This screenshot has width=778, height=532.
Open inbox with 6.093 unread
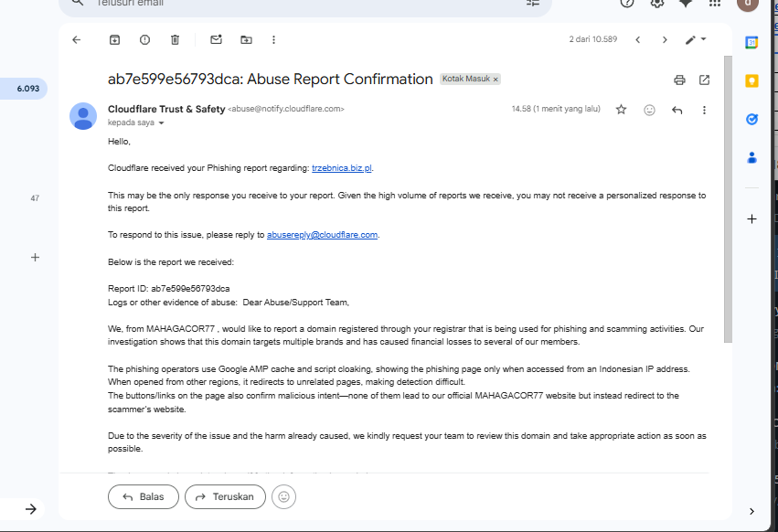[24, 89]
